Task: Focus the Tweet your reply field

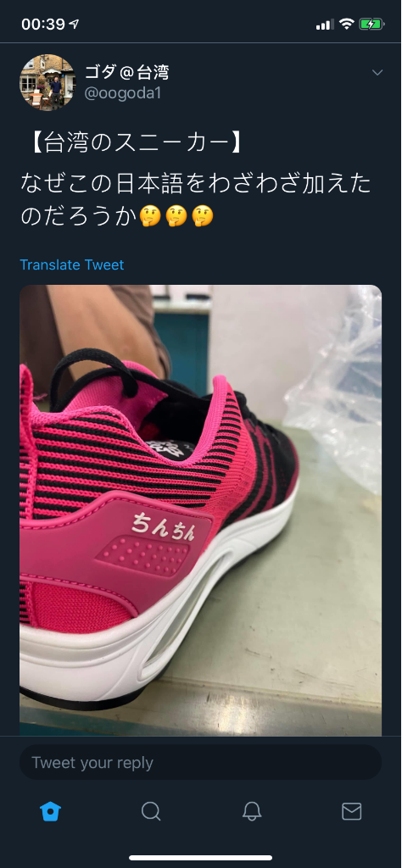Action: click(200, 762)
